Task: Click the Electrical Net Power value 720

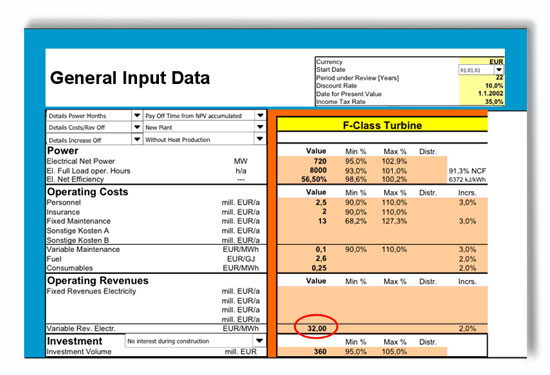Action: tap(320, 161)
